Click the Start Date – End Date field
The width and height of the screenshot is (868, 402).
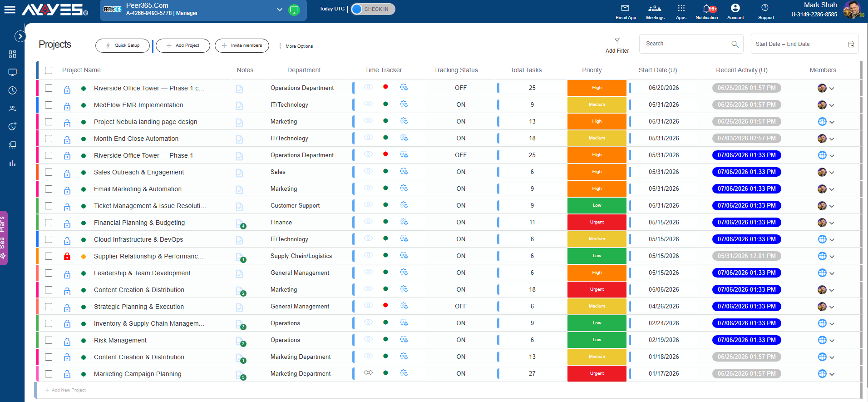pyautogui.click(x=804, y=44)
